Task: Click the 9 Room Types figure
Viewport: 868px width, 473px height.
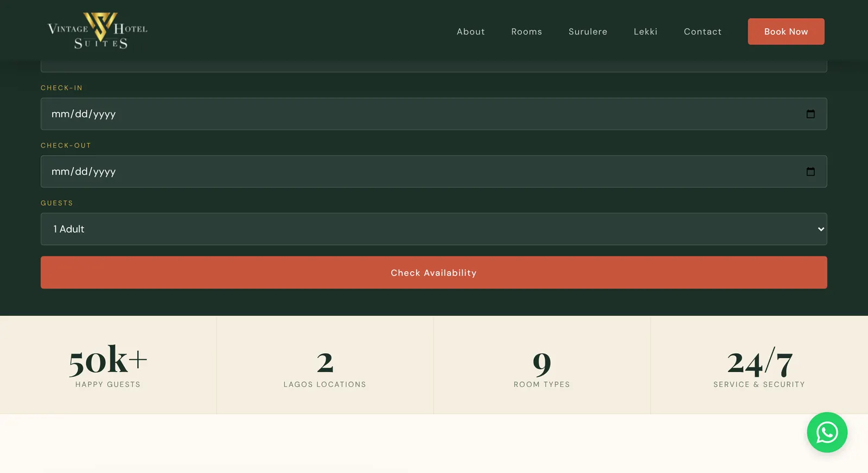Action: coord(542,369)
